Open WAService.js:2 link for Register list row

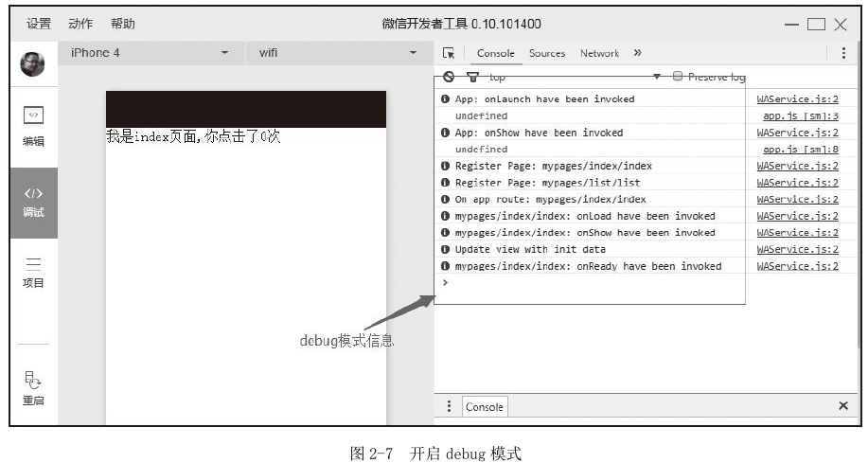click(798, 182)
